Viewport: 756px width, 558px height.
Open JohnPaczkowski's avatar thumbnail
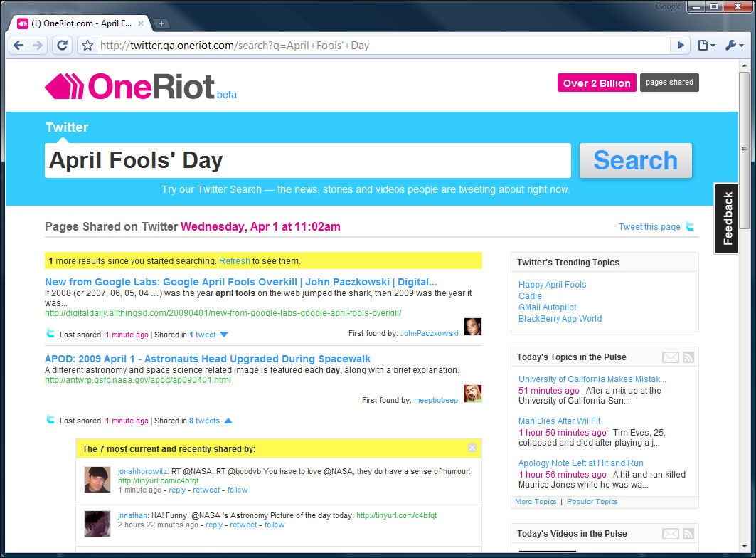tap(472, 327)
